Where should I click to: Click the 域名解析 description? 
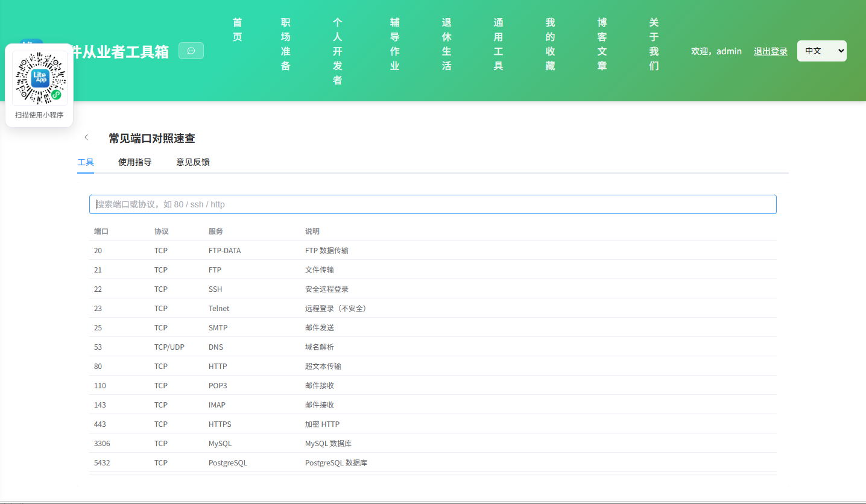coord(320,347)
